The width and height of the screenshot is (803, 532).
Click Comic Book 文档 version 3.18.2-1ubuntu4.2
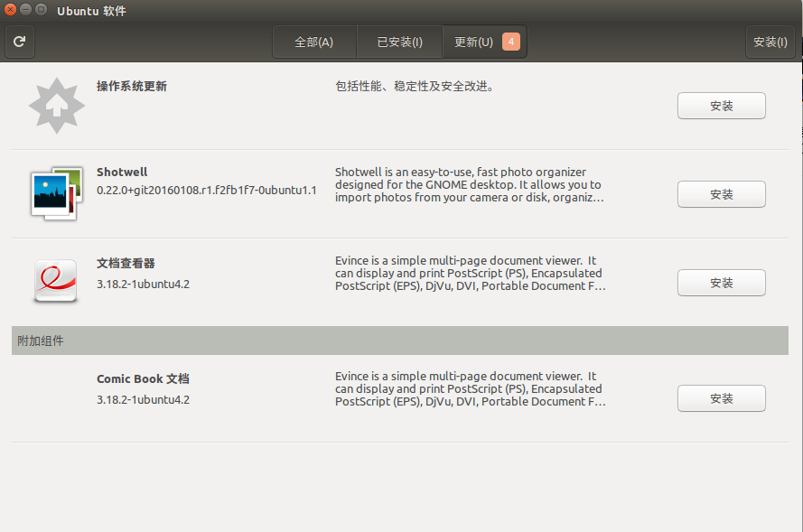[x=144, y=400]
